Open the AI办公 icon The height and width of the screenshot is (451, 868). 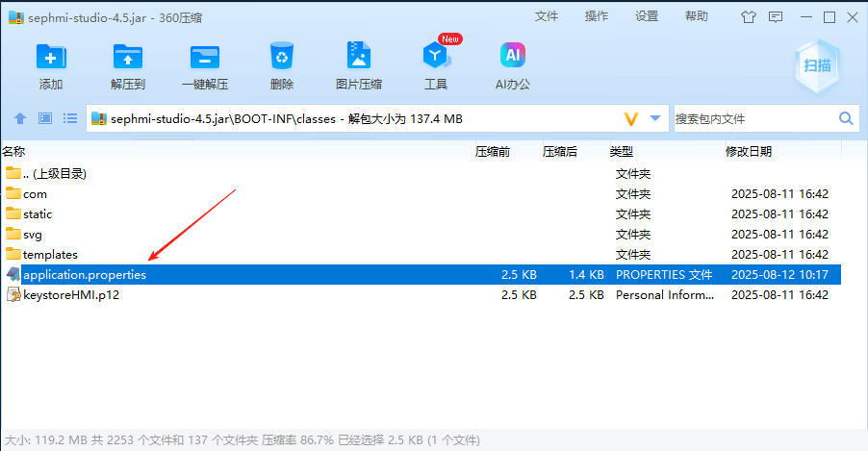click(513, 55)
